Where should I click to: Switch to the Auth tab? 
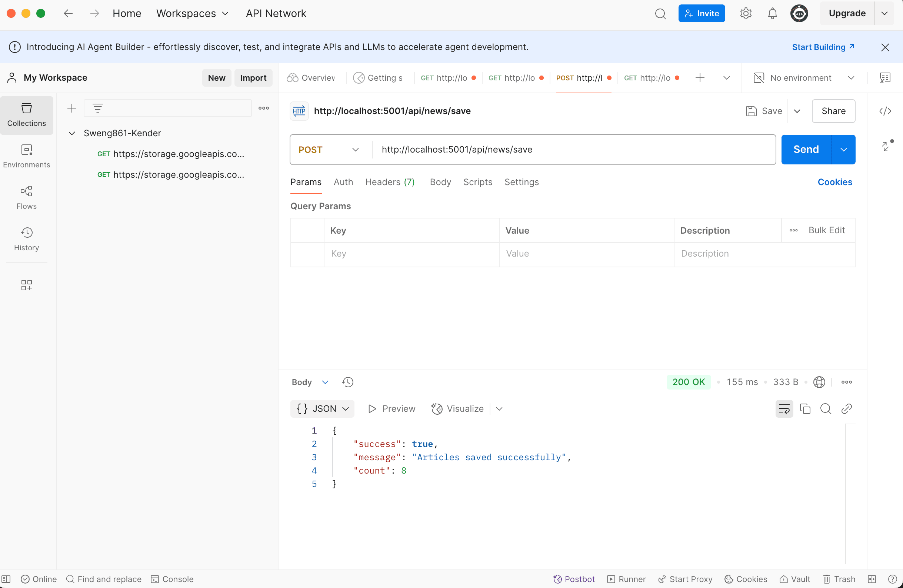pos(343,182)
